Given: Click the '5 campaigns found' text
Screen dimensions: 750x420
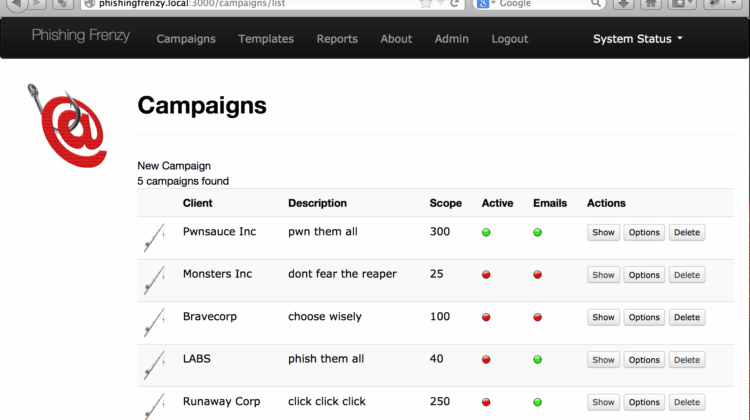Looking at the screenshot, I should 183,181.
